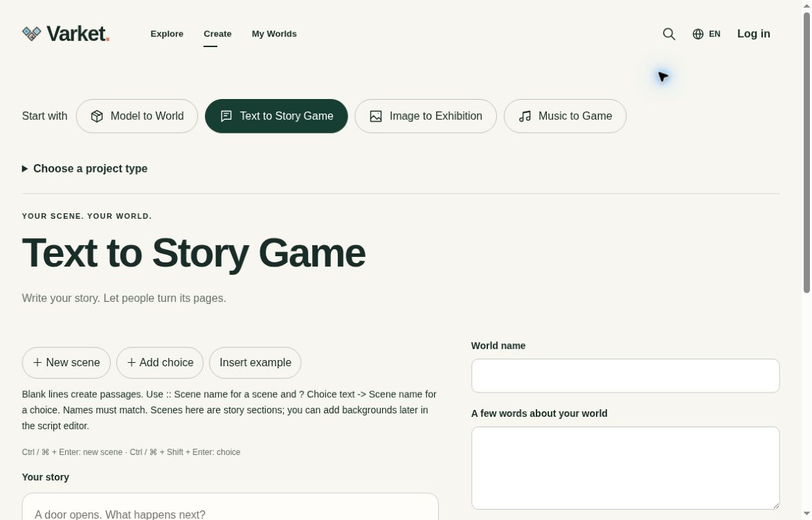This screenshot has height=520, width=812.
Task: Choose Image to Exhibition option
Action: pos(426,116)
